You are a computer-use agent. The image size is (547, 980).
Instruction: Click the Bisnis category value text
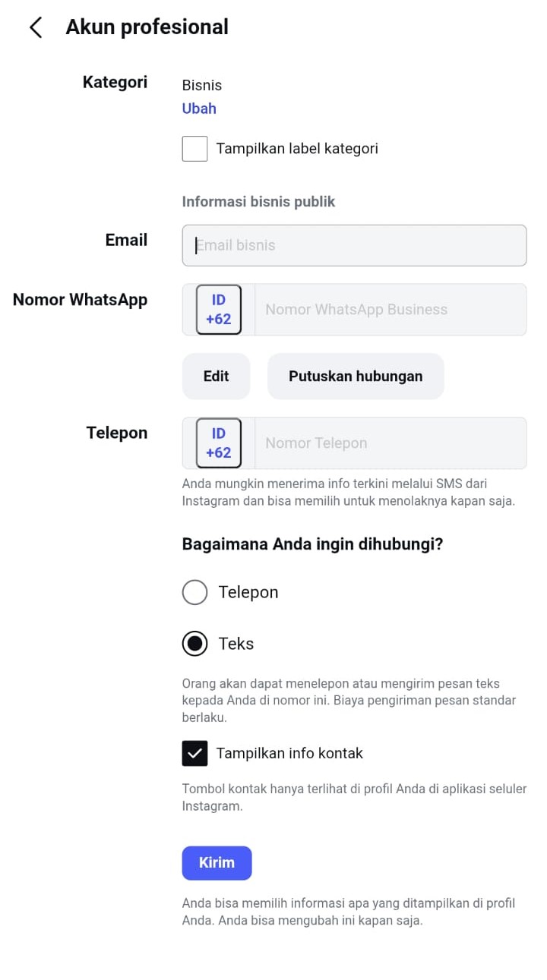coord(202,86)
